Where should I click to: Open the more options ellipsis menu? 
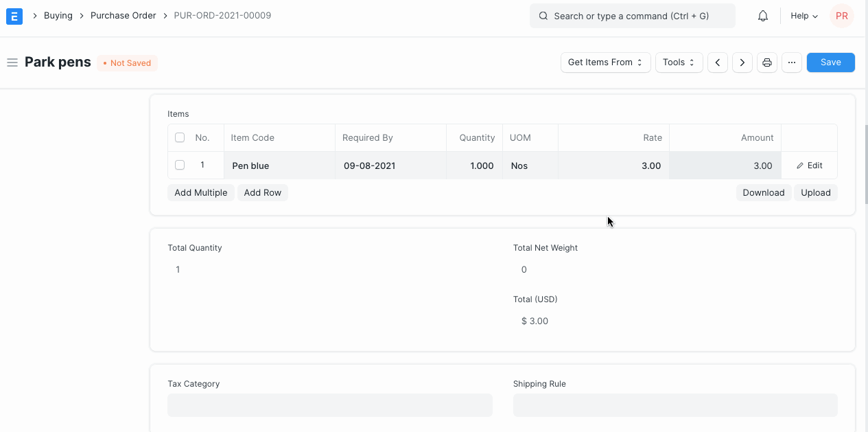point(791,62)
